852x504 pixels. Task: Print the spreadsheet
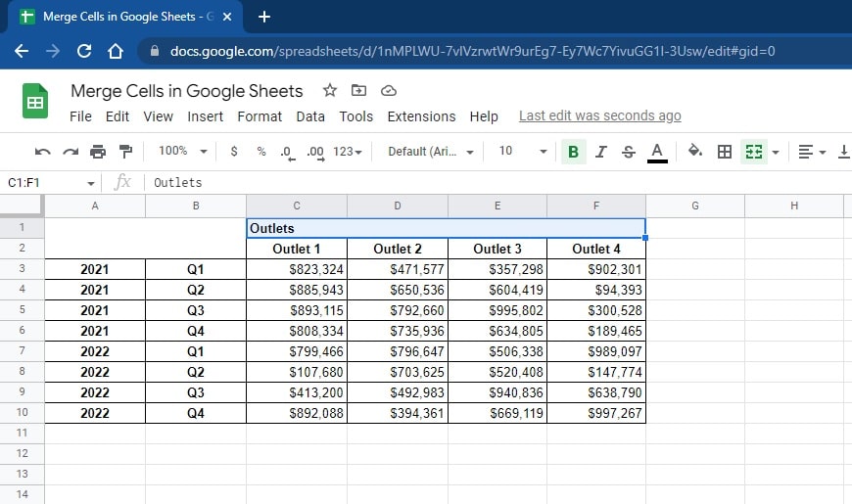tap(98, 152)
